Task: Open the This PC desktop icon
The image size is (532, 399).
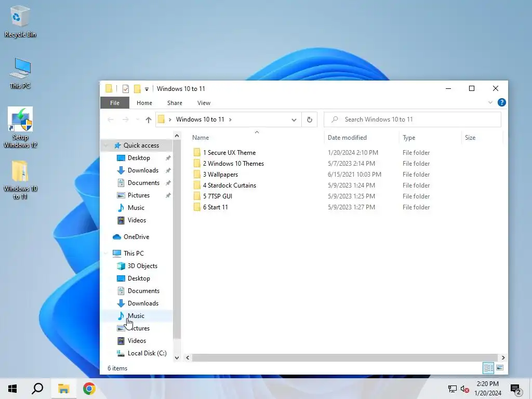Action: 20,73
